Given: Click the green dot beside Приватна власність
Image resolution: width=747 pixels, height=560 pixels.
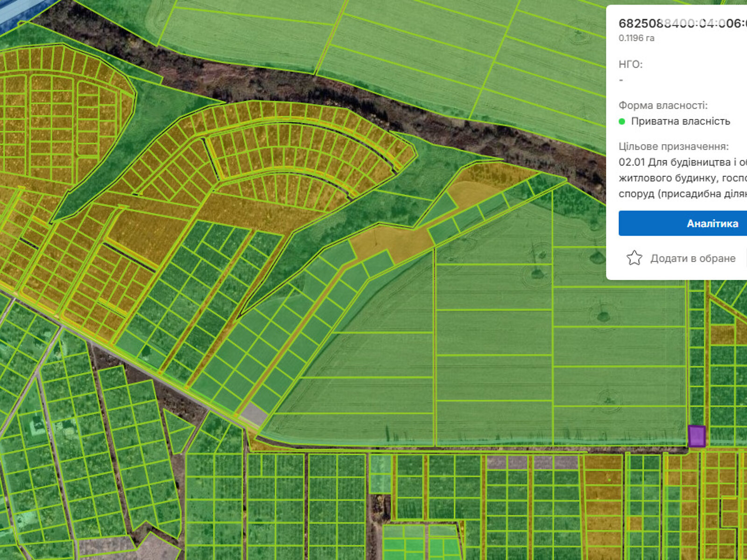Looking at the screenshot, I should point(622,121).
